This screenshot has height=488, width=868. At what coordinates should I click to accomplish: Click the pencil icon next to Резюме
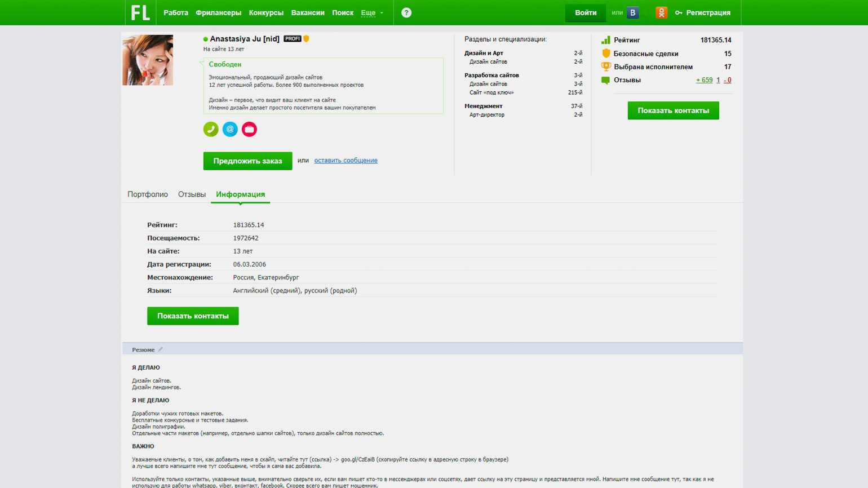pyautogui.click(x=161, y=349)
